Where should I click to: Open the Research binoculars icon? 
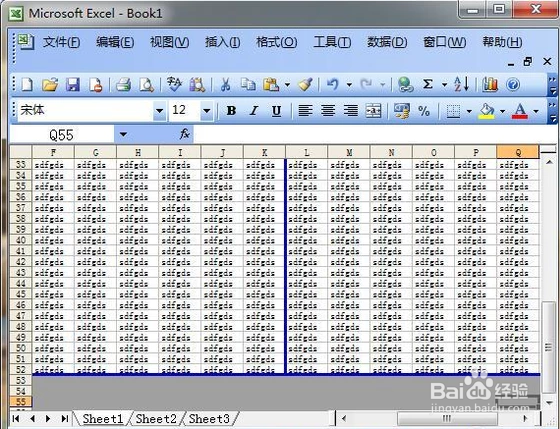tap(197, 85)
